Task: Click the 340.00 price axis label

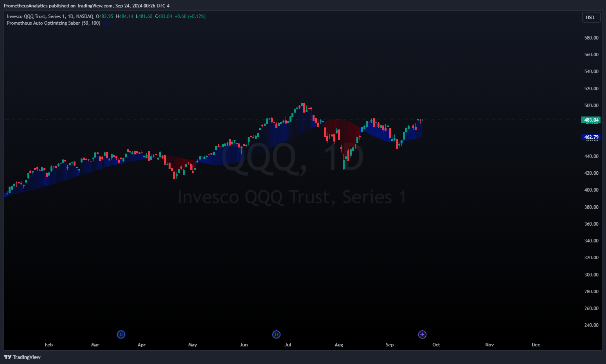Action: click(x=591, y=241)
